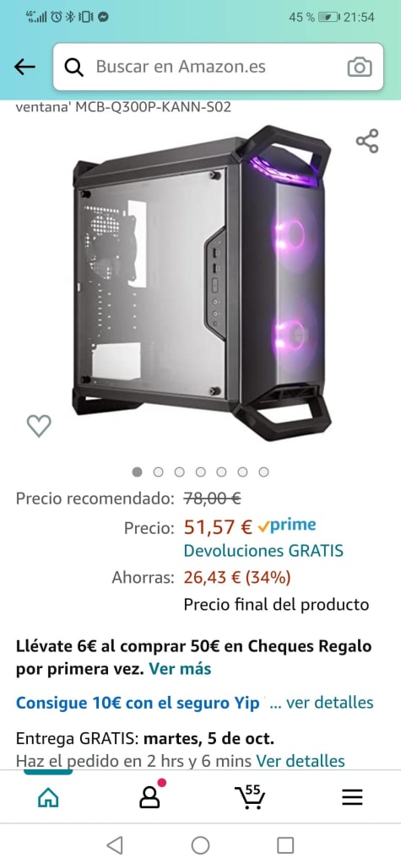Tap the magnifying glass search icon
The width and height of the screenshot is (401, 868).
[74, 67]
